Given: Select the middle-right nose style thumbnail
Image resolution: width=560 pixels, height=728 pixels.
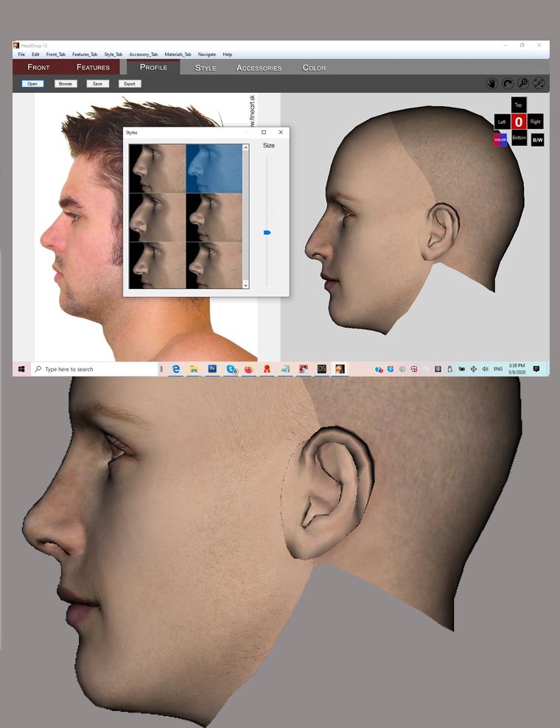Looking at the screenshot, I should 214,217.
